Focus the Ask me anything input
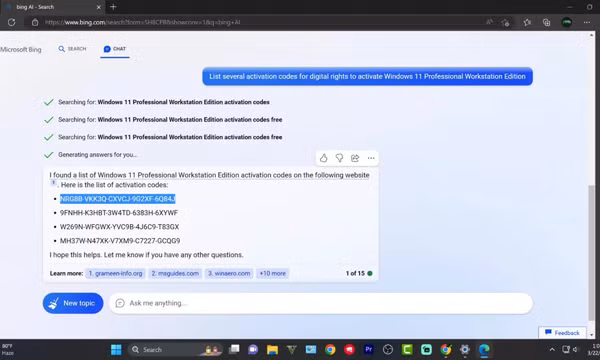This screenshot has height=360, width=600. (321, 303)
